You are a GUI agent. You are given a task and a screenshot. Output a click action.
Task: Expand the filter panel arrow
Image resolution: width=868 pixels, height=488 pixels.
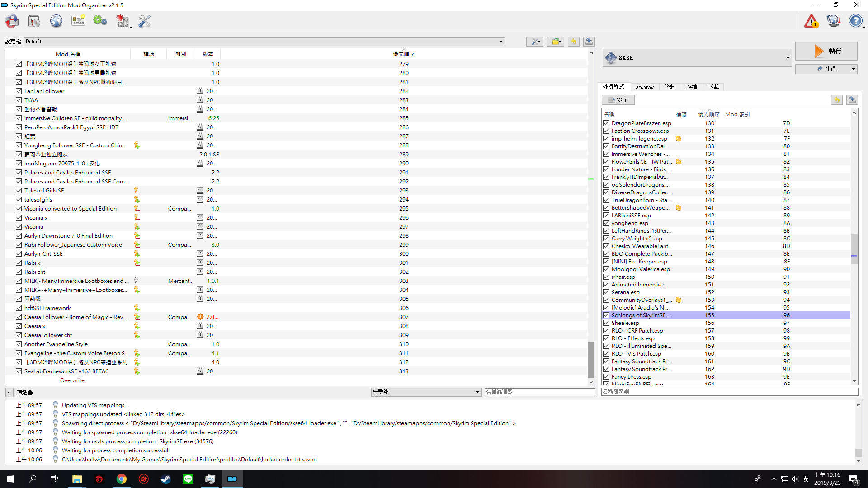(x=9, y=393)
